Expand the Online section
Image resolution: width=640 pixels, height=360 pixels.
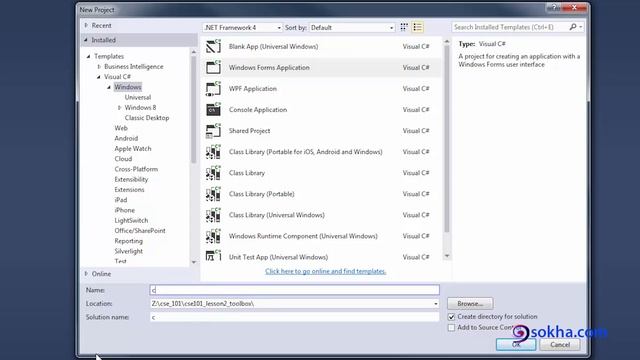click(x=86, y=273)
